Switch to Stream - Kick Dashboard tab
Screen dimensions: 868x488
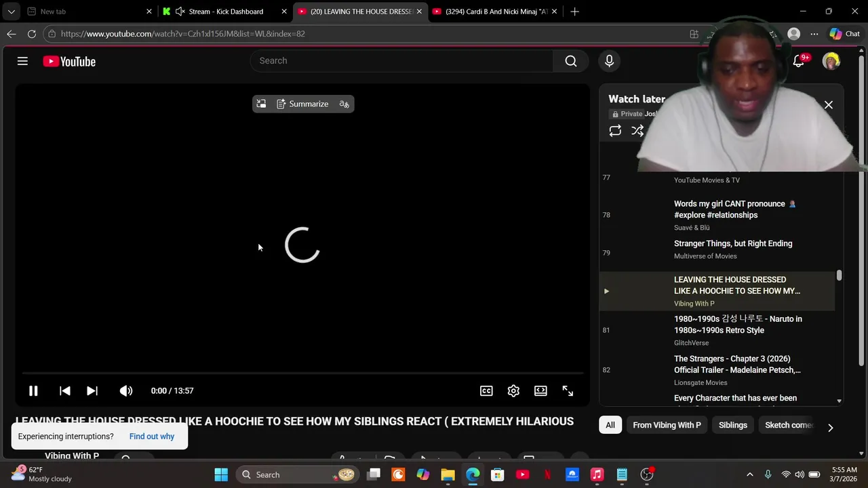224,12
